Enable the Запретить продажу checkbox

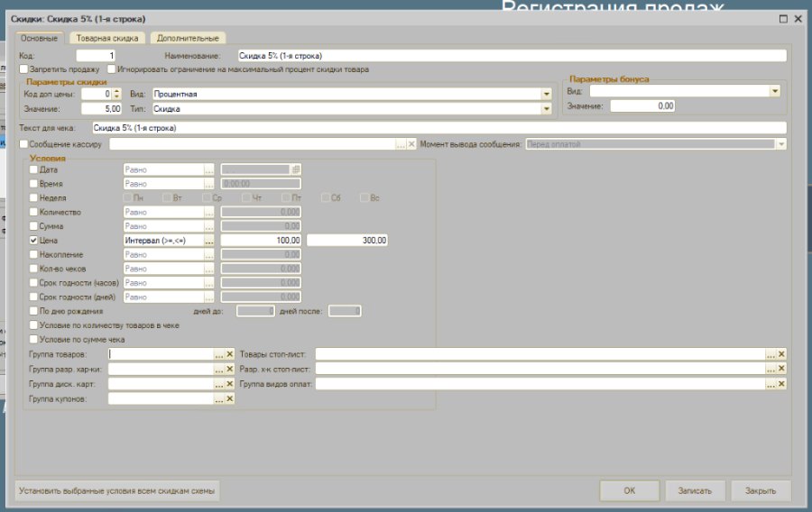[23, 69]
